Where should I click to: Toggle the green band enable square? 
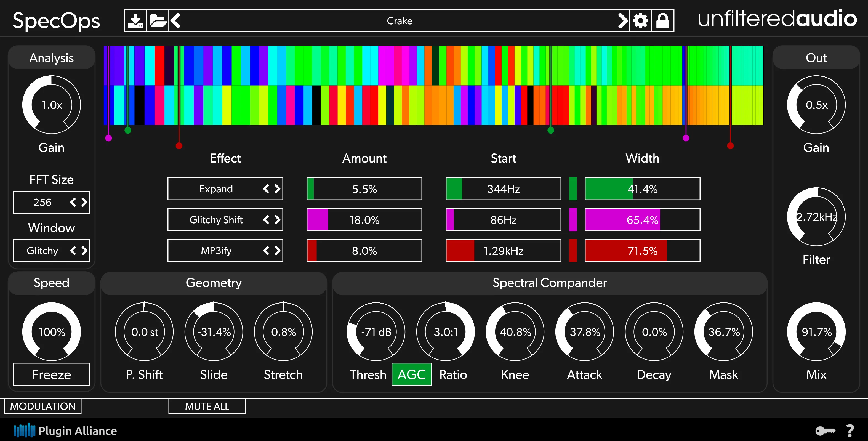point(573,189)
